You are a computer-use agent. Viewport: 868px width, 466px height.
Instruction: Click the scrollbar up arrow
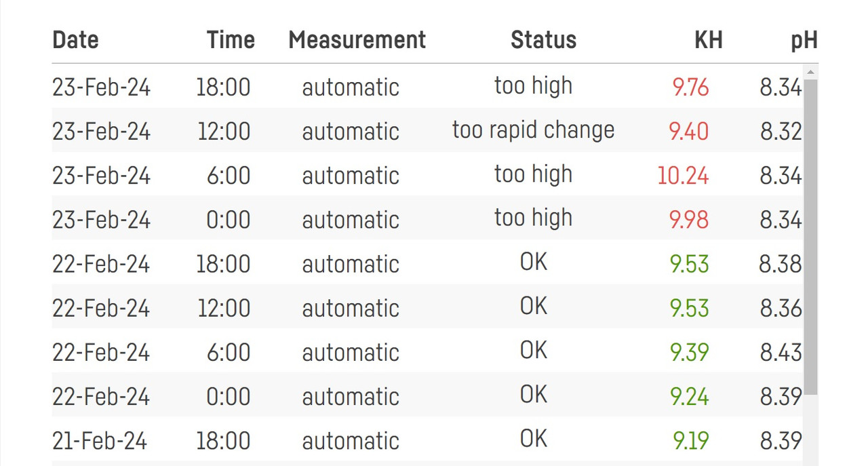pyautogui.click(x=810, y=71)
